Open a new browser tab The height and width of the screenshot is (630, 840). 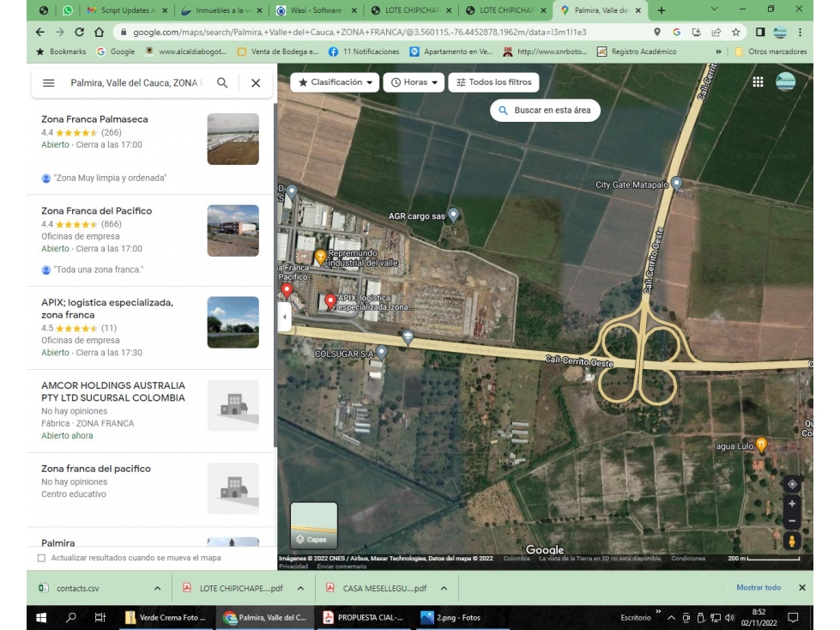662,10
